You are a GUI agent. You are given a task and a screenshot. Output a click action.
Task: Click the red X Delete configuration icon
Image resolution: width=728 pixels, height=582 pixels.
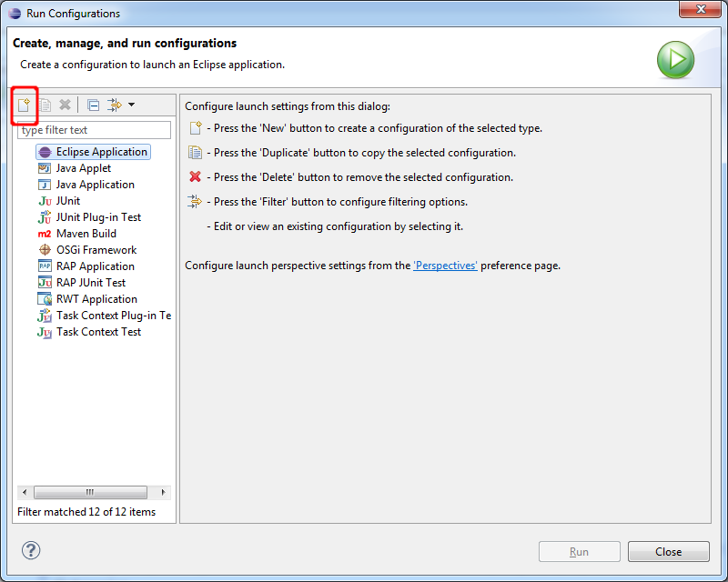(65, 105)
